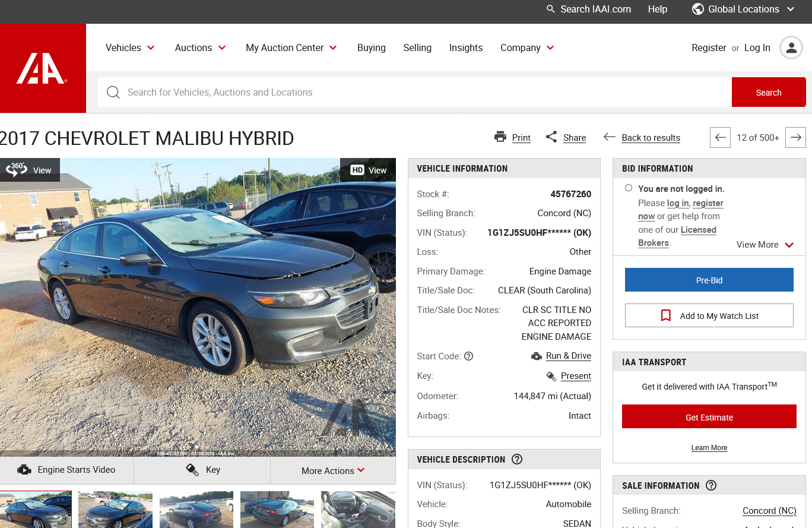Click the share icon
The height and width of the screenshot is (528, 812).
point(551,137)
